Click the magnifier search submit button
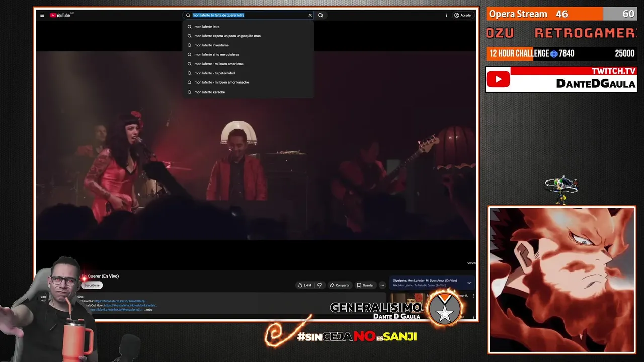644x362 pixels. point(320,15)
